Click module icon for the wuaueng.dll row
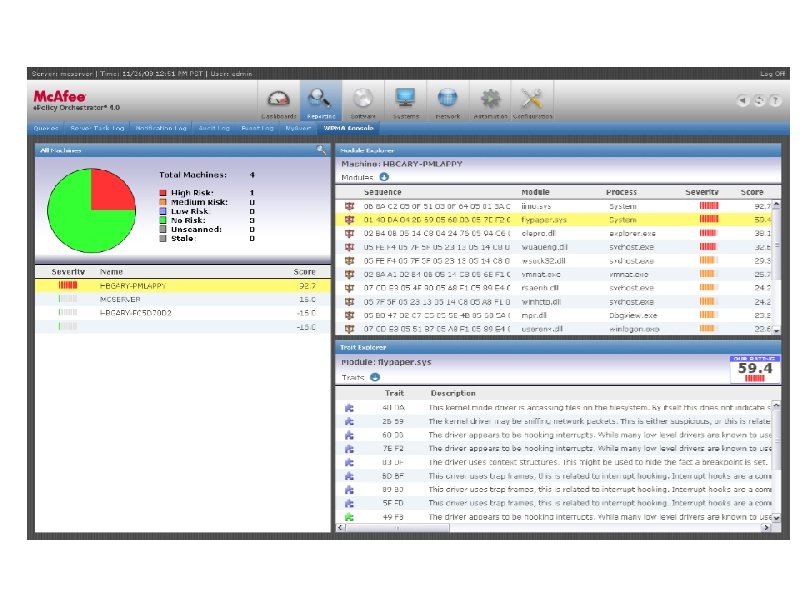800x600 pixels. coord(349,247)
